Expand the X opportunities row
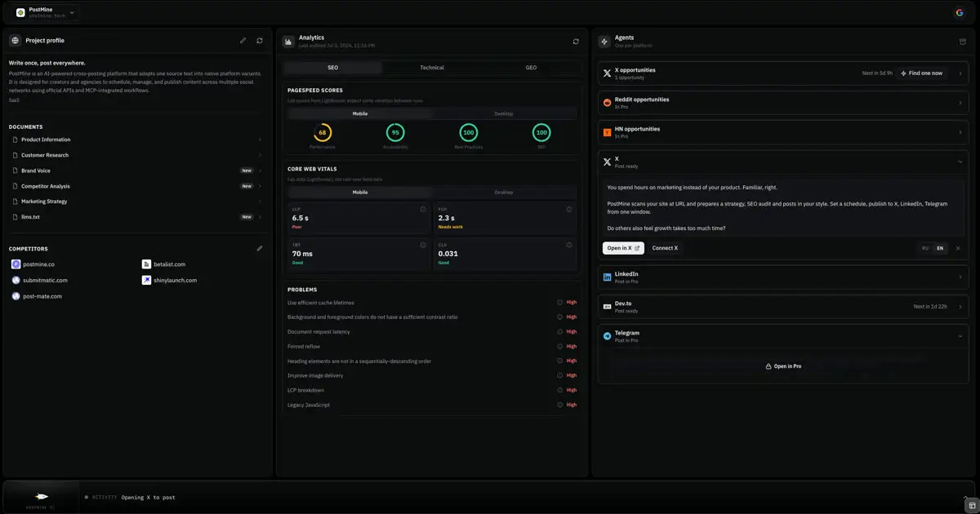 pyautogui.click(x=960, y=73)
